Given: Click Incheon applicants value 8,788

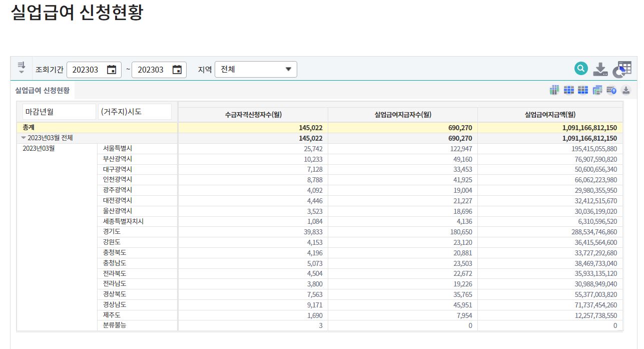Looking at the screenshot, I should 315,180.
